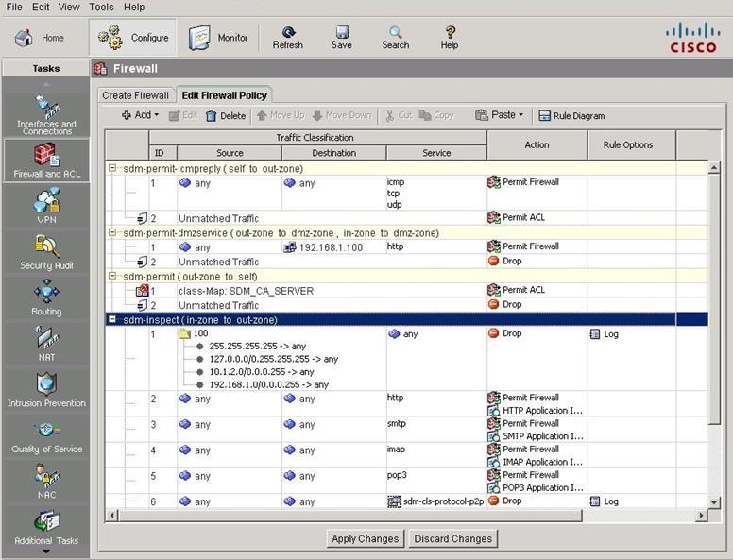Click the Source column header

point(230,153)
